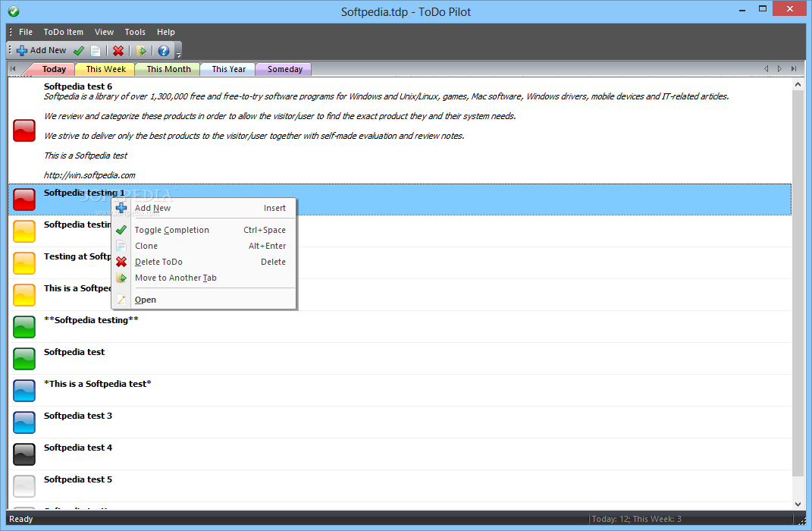Screen dimensions: 812x531
Task: Jump to first tab with the leftmost arrow
Action: (x=14, y=68)
